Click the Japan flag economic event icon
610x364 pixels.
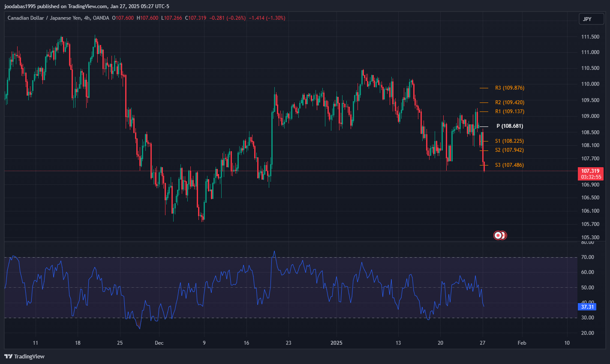(498, 235)
